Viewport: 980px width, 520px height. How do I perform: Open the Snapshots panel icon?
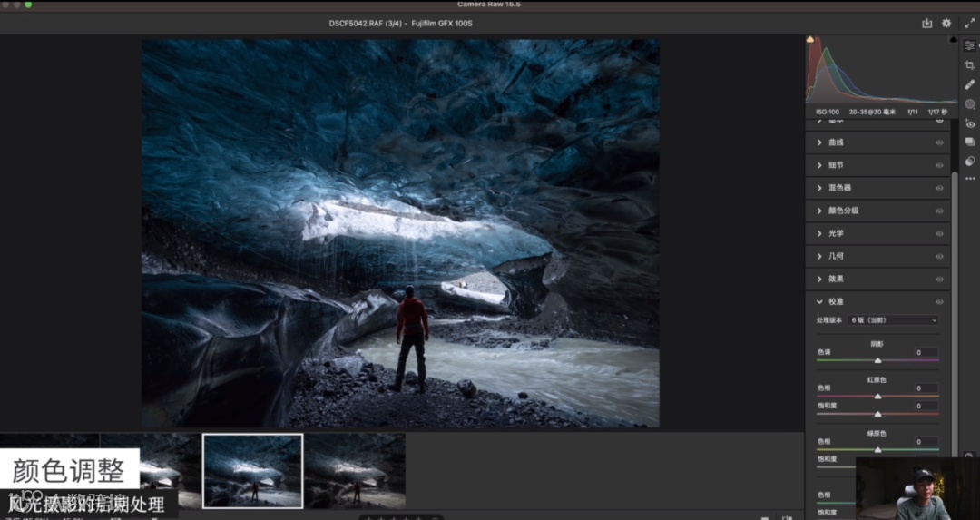(970, 142)
